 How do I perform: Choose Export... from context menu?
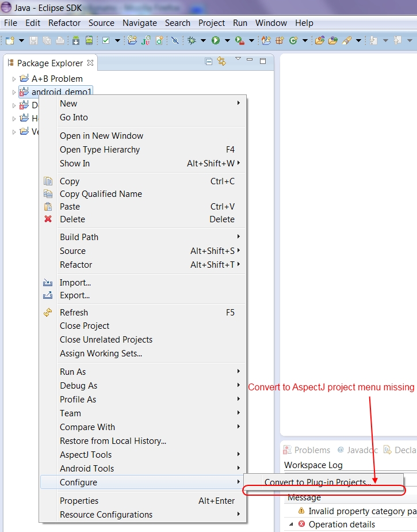coord(143,295)
